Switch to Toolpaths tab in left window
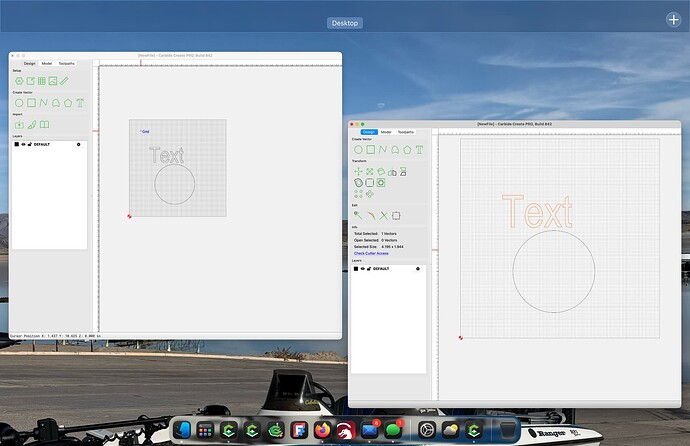Image resolution: width=690 pixels, height=446 pixels. click(66, 63)
